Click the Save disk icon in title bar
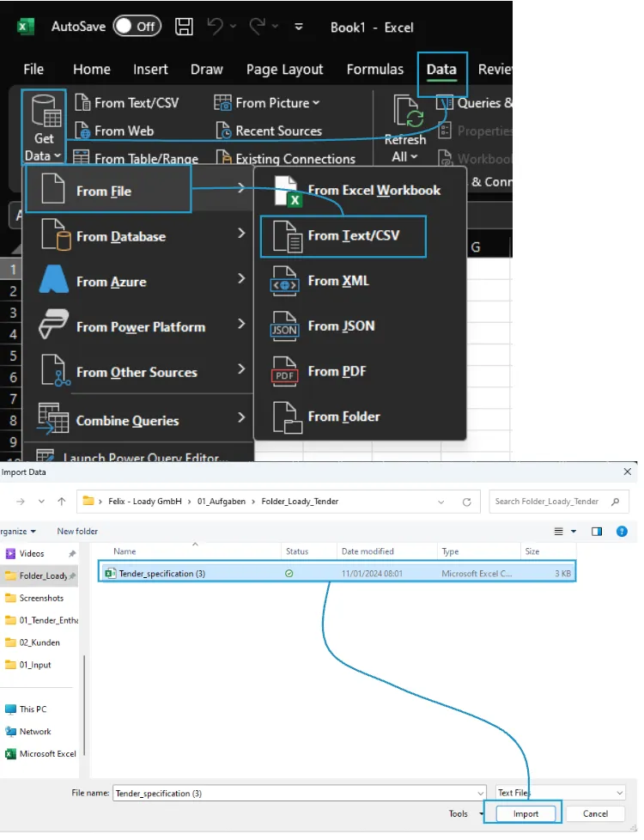Image resolution: width=644 pixels, height=840 pixels. [x=184, y=27]
